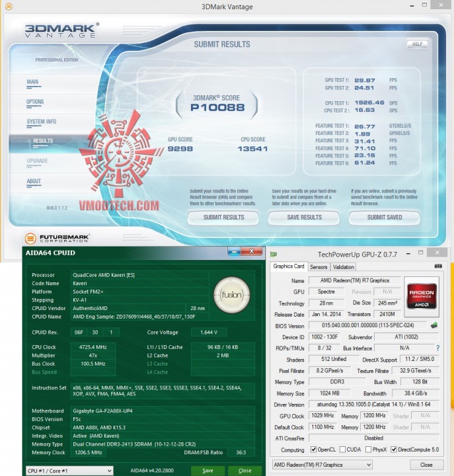The height and width of the screenshot is (476, 454).
Task: Toggle the OpenCL checkbox
Action: click(x=313, y=450)
